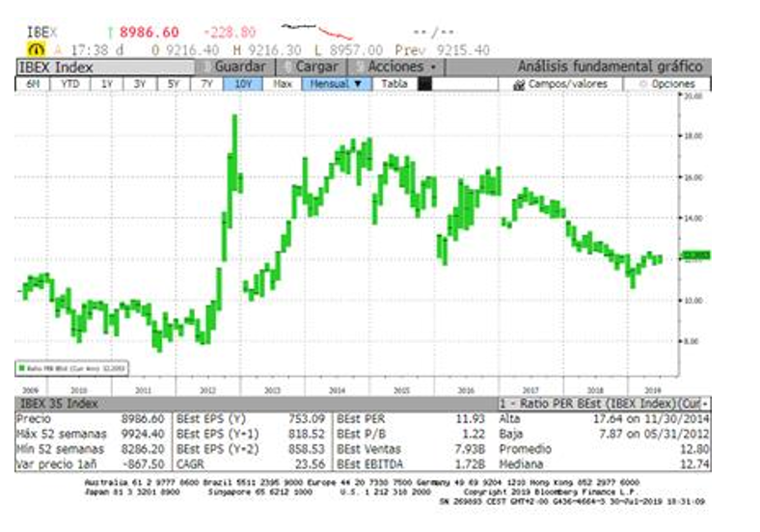Click the BEst EPS (Y-2) value 858.53
Viewport: 760px width, 532px height.
(307, 449)
